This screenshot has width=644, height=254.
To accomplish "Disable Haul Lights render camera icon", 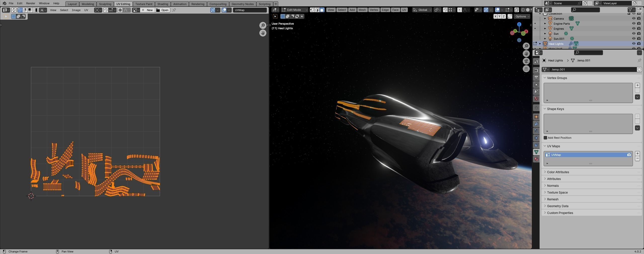I will 639,44.
